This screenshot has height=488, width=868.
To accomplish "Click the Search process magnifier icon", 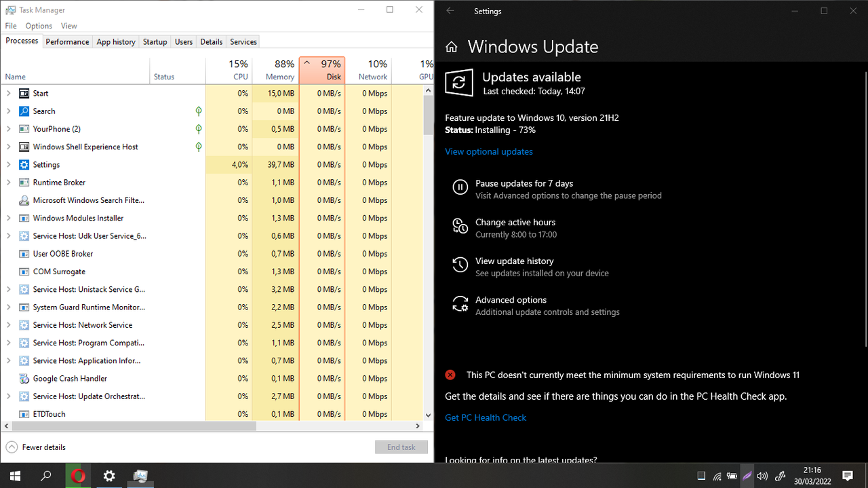I will click(x=24, y=111).
